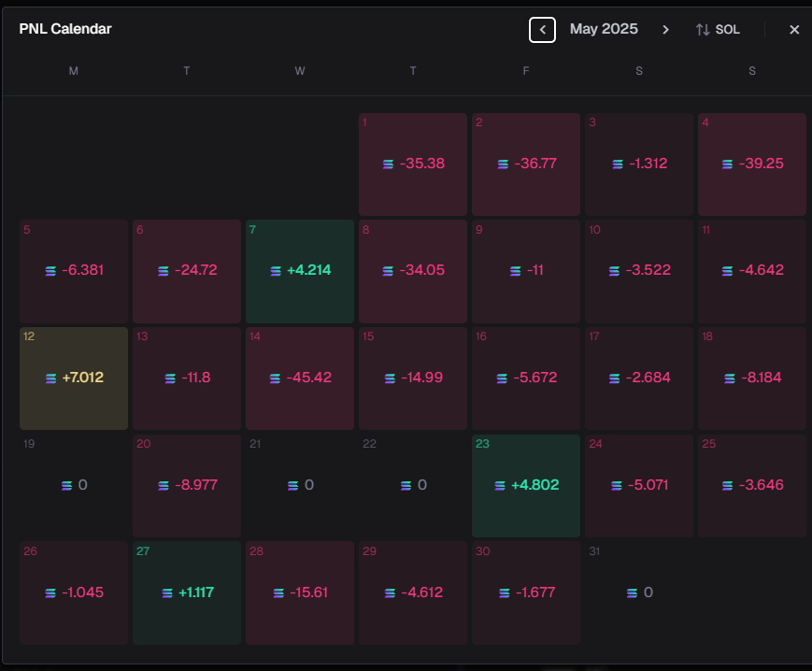The width and height of the screenshot is (812, 671).
Task: Click the date number 27
Action: (143, 551)
